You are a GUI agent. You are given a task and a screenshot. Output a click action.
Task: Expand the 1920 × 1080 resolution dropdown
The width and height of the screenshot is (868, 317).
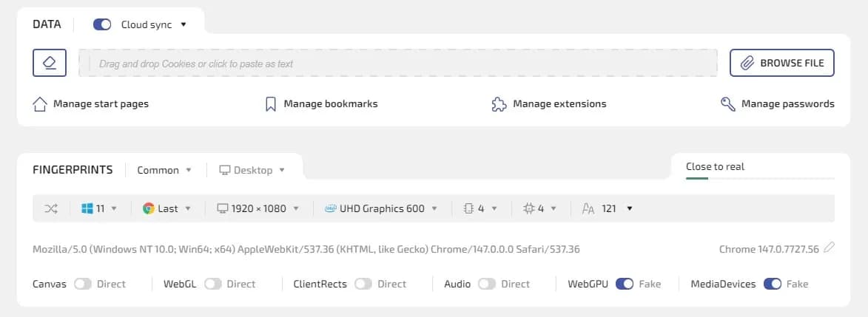tap(258, 208)
